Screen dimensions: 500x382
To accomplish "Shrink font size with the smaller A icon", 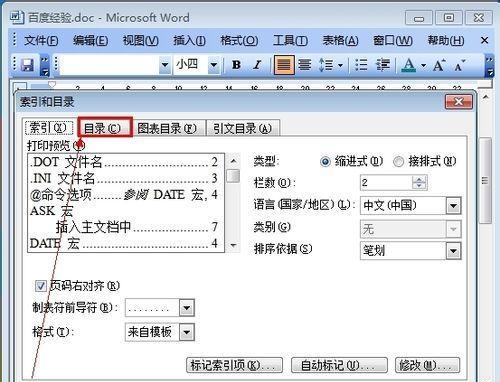I will (459, 65).
